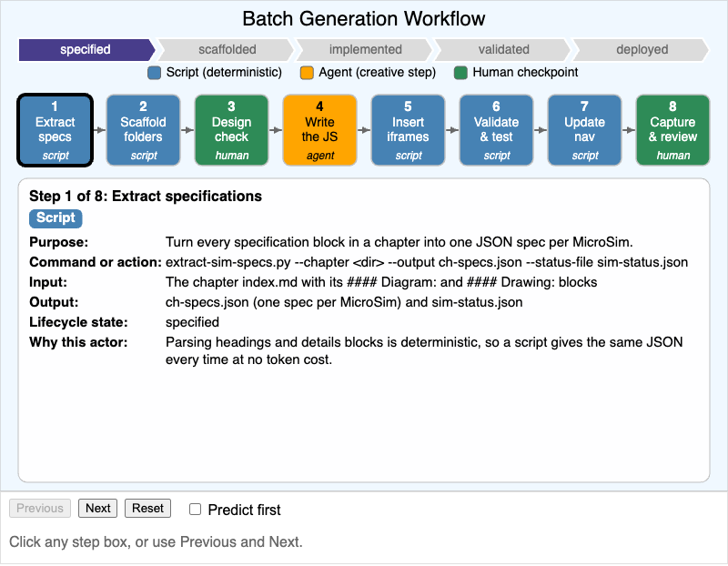
Task: Click the Turn every specification block sentence
Action: 399,242
